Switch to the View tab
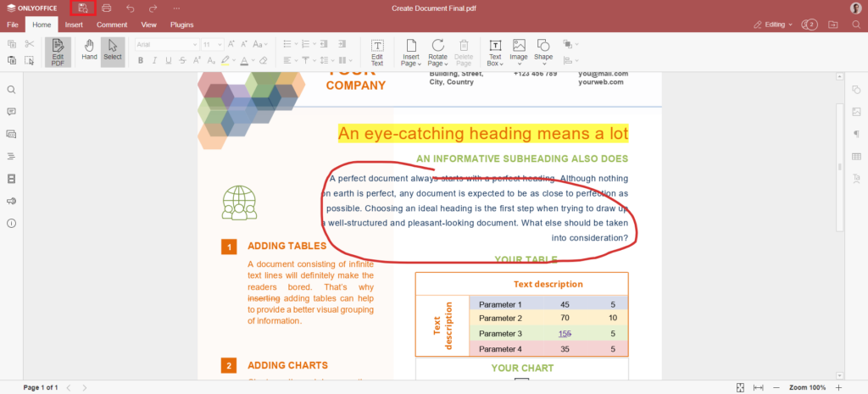This screenshot has height=394, width=868. coord(149,25)
